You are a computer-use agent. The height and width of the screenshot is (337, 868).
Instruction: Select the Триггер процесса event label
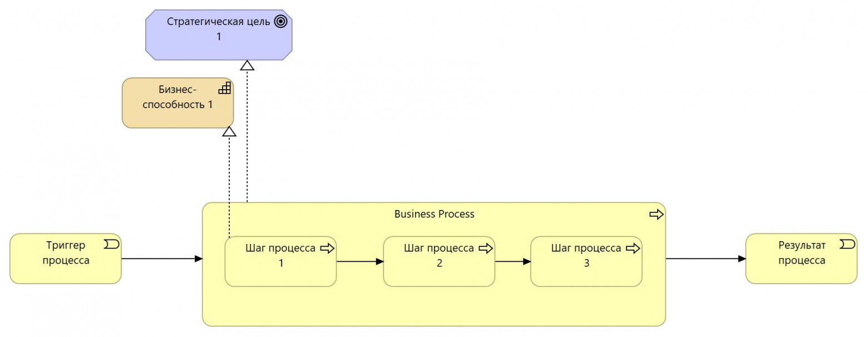pyautogui.click(x=67, y=253)
